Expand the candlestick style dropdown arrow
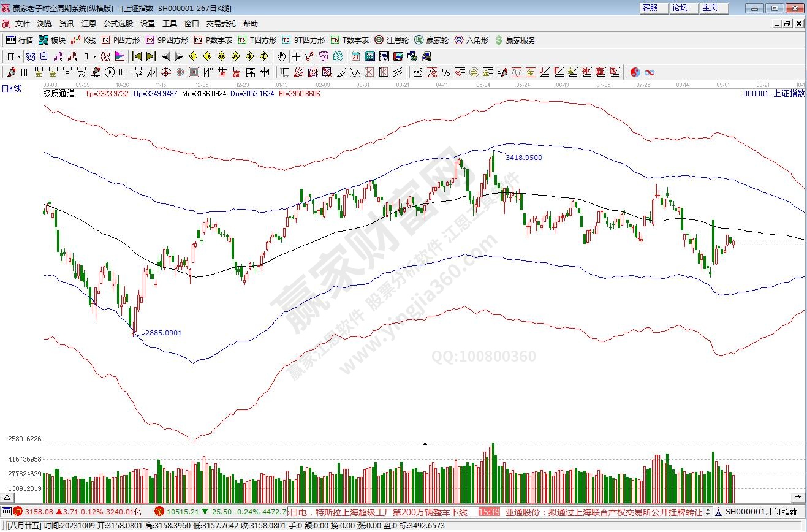Screen dimensions: 807x532 [x=94, y=56]
